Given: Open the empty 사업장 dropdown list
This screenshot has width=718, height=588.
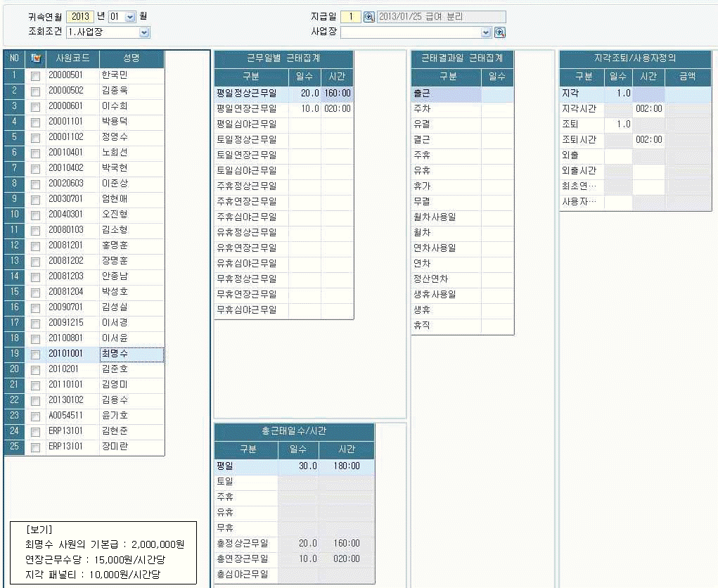Looking at the screenshot, I should pos(485,32).
